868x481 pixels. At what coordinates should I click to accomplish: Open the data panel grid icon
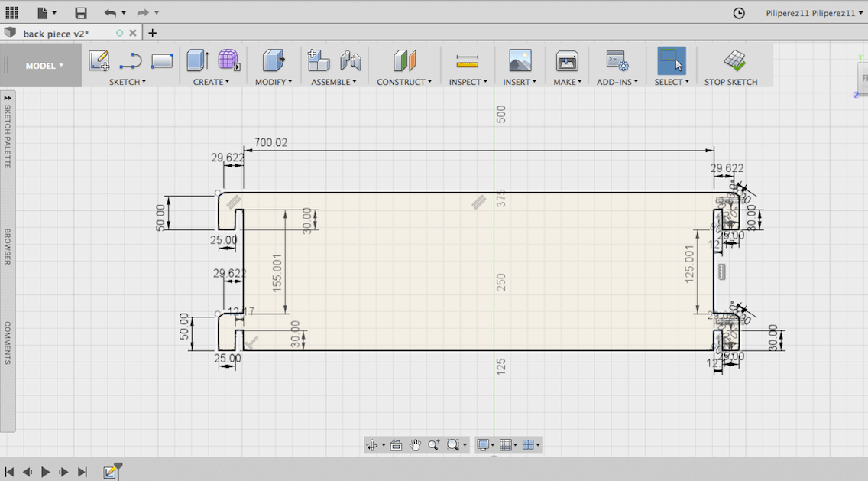(11, 12)
